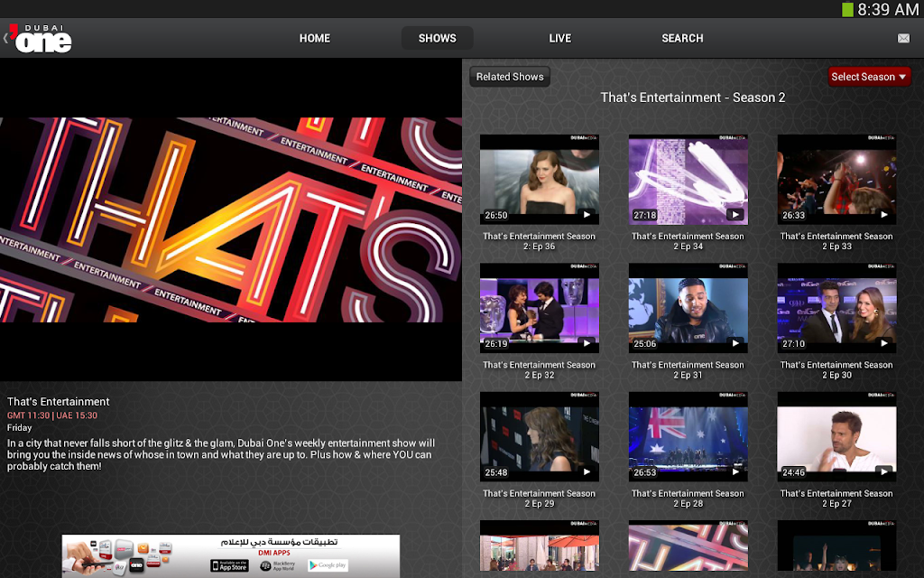924x578 pixels.
Task: Switch to the LIVE tab
Action: (x=559, y=38)
